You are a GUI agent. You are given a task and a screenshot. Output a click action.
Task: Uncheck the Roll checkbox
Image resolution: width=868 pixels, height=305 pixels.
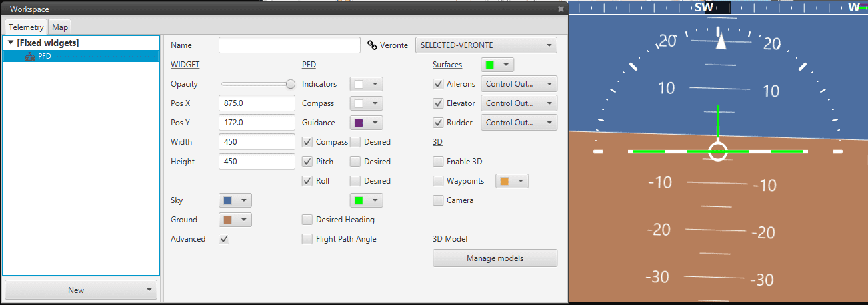pyautogui.click(x=307, y=181)
